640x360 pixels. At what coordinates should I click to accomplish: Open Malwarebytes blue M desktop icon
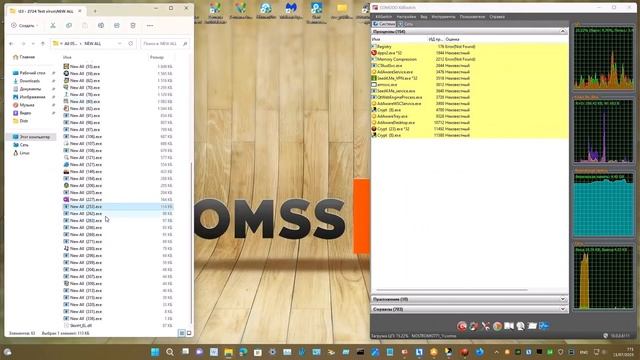pyautogui.click(x=291, y=9)
